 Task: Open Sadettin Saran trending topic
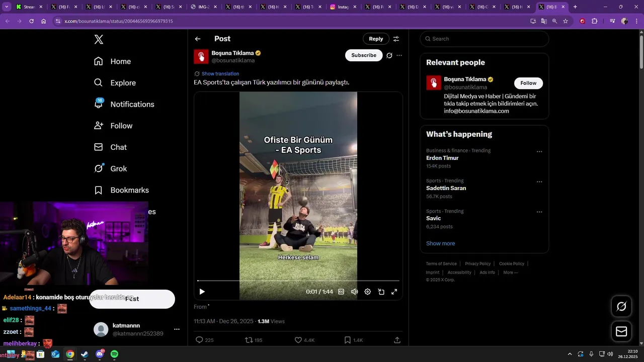446,188
